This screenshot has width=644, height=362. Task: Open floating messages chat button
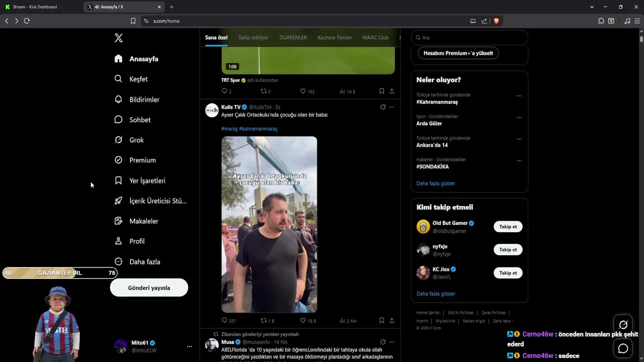tap(623, 348)
